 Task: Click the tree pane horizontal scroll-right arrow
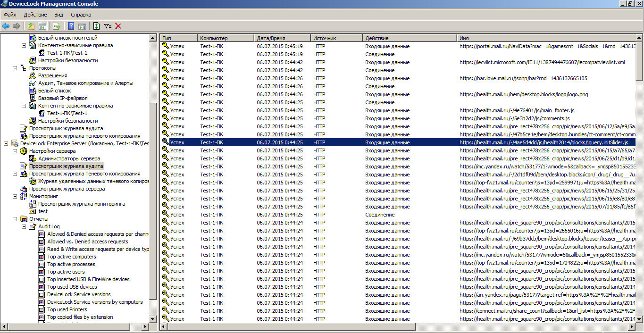click(146, 326)
